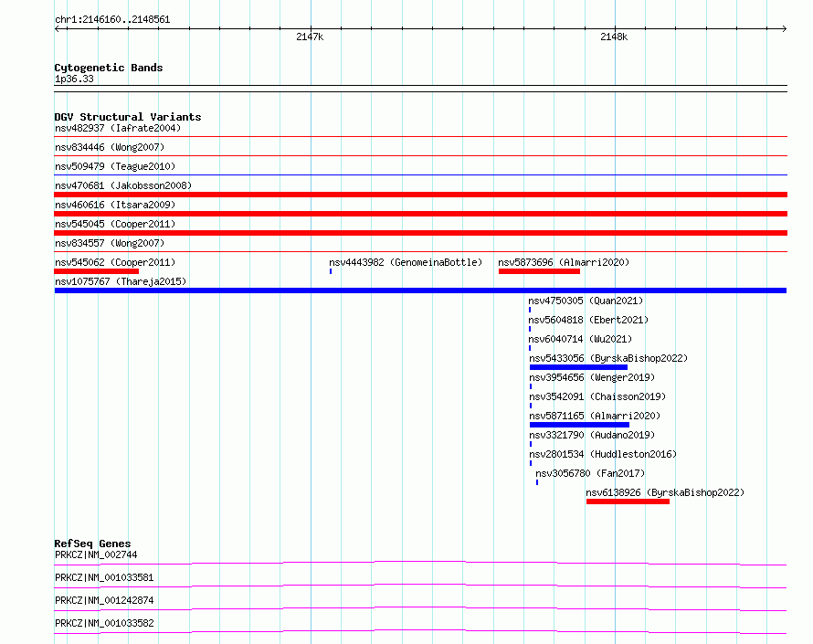This screenshot has width=813, height=644.
Task: Click the thick red bar under nsv545045
Action: point(420,233)
